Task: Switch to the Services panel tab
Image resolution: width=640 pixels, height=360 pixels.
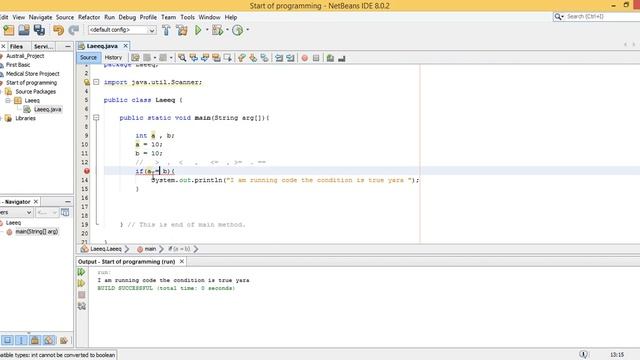Action: pyautogui.click(x=43, y=47)
